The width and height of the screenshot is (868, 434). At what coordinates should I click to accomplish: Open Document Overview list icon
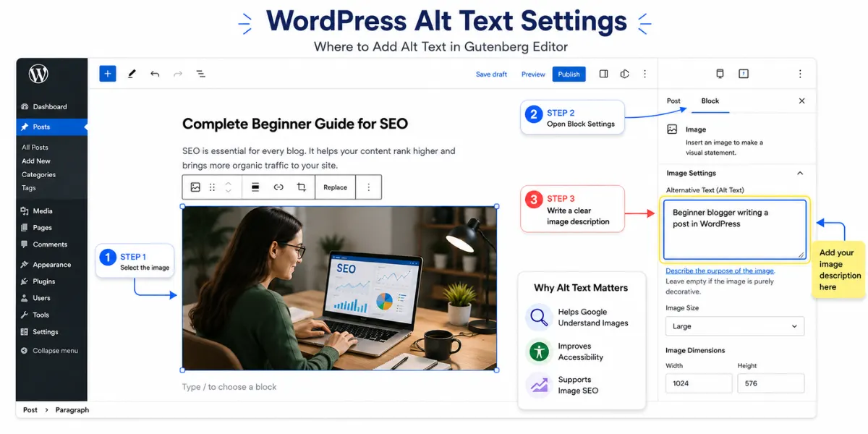201,74
